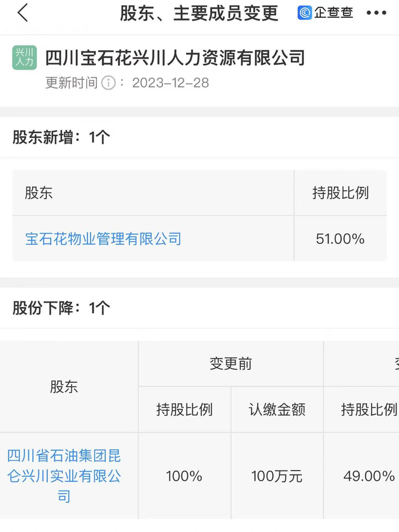Image resolution: width=399 pixels, height=532 pixels.
Task: Tap the page title 股东、主要成员变更
Action: tap(199, 13)
